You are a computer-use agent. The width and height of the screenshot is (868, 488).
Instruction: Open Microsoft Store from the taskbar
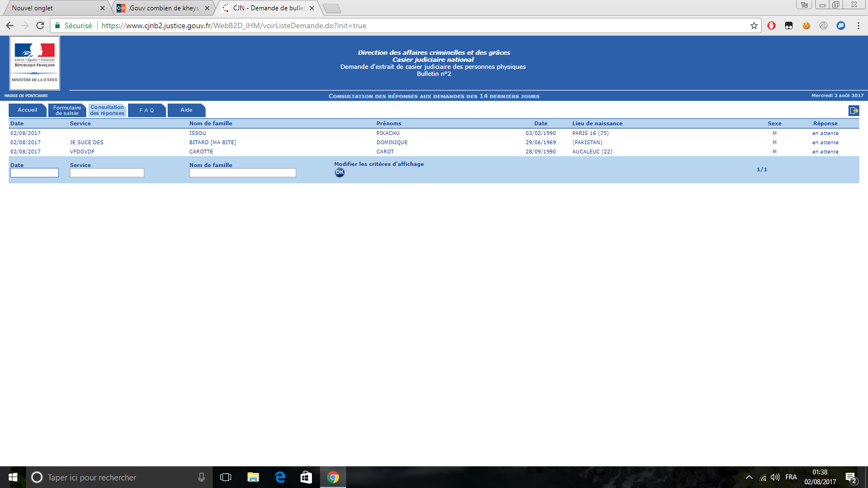pos(307,477)
